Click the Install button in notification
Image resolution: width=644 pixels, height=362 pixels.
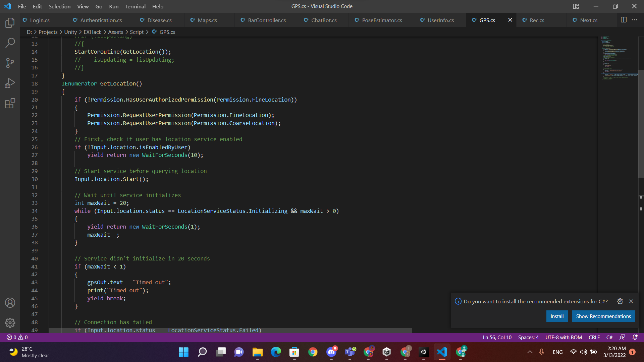(557, 316)
